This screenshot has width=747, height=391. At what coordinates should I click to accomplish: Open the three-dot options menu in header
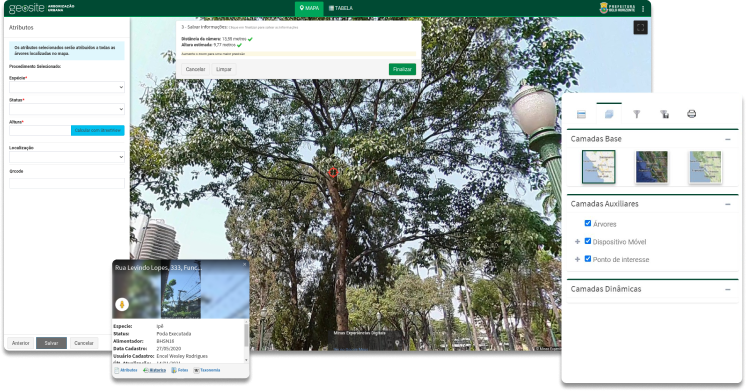(x=643, y=9)
